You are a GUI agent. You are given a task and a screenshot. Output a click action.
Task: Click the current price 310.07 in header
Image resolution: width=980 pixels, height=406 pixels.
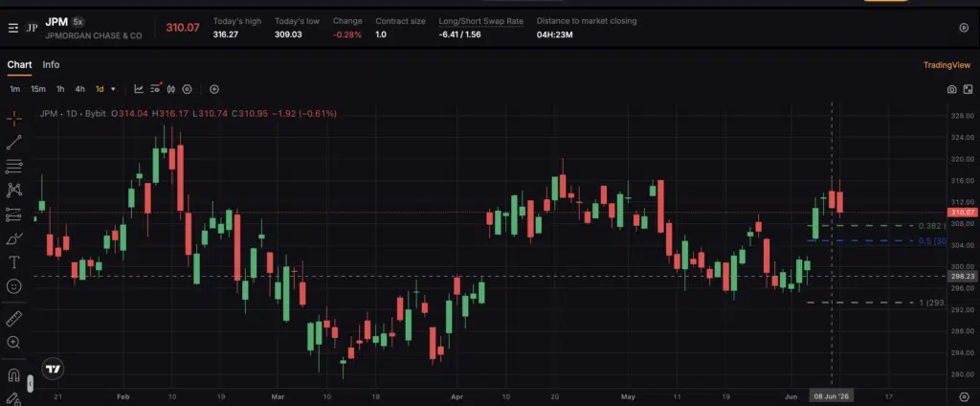(183, 28)
